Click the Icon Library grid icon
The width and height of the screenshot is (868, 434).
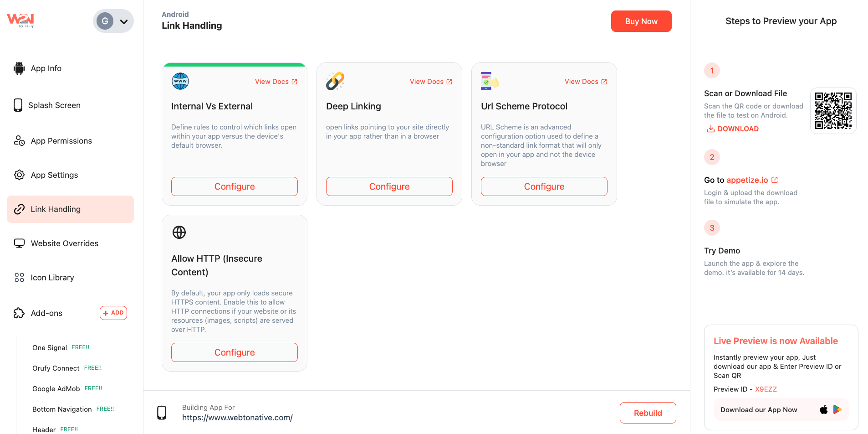(19, 278)
